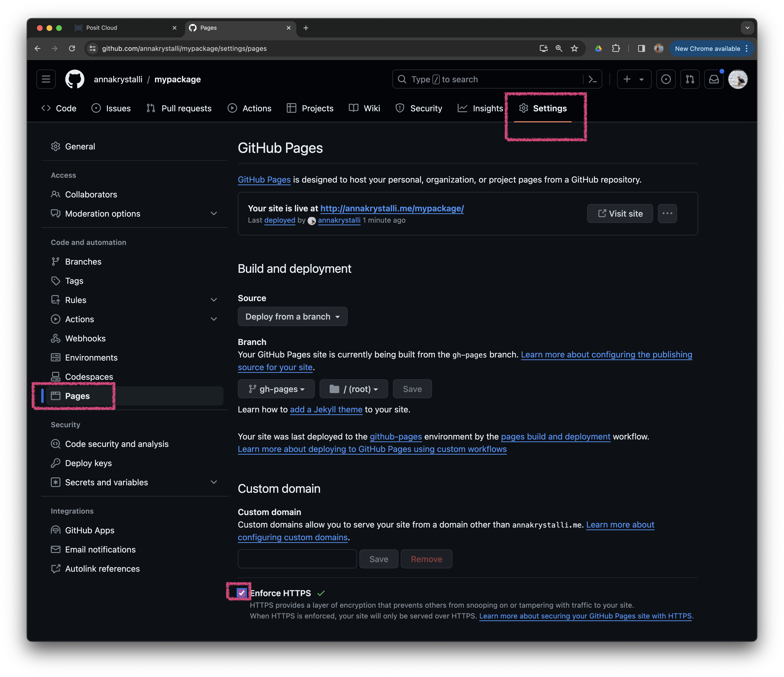784x677 pixels.
Task: Open pull requests icon in header
Action: (690, 79)
